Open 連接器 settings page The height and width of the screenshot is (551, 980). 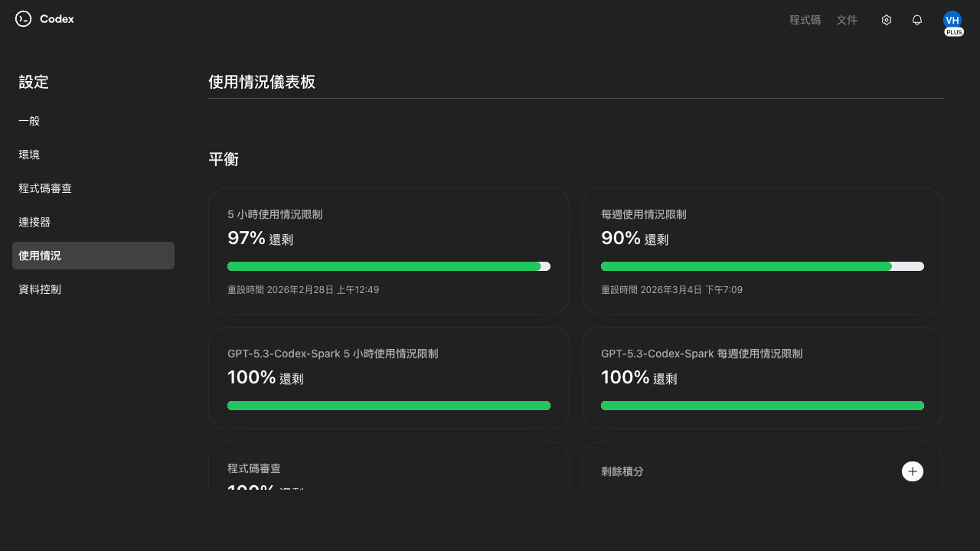[x=34, y=222]
